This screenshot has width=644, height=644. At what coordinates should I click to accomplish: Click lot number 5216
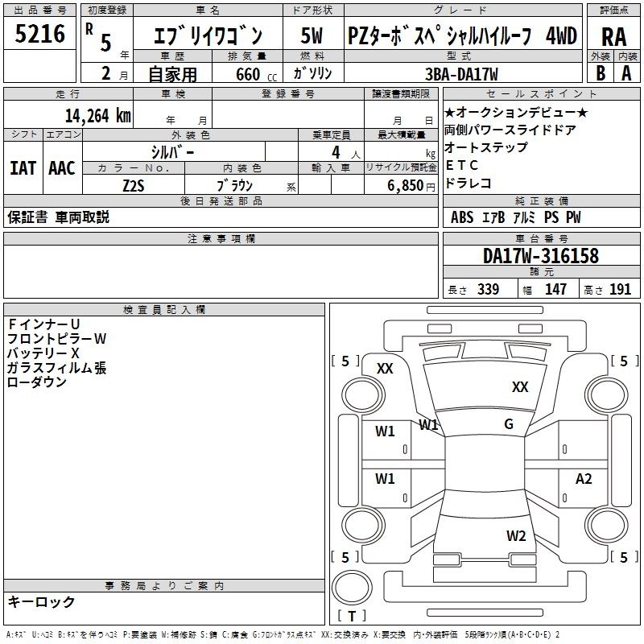pyautogui.click(x=40, y=35)
